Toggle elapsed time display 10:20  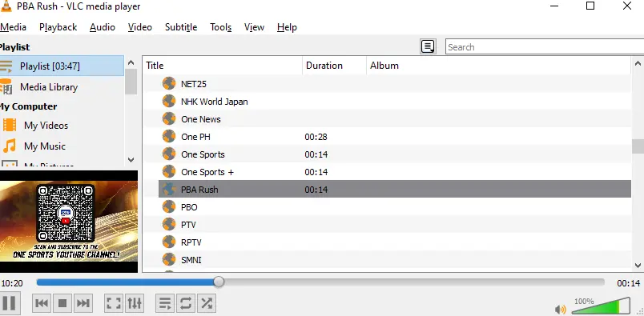point(12,283)
